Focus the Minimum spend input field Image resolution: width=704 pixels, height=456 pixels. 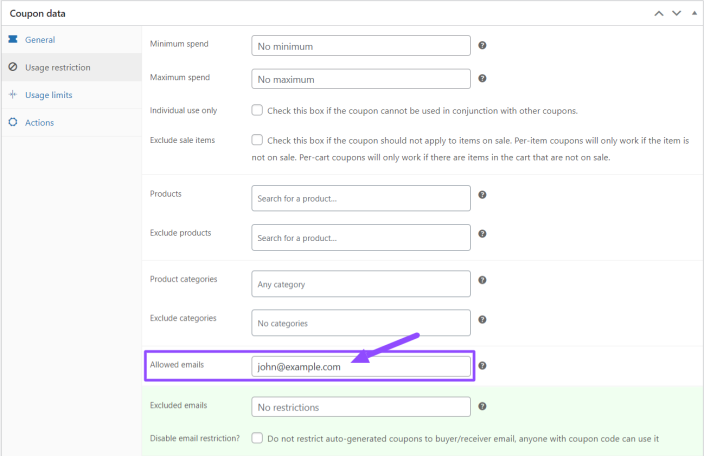(361, 46)
